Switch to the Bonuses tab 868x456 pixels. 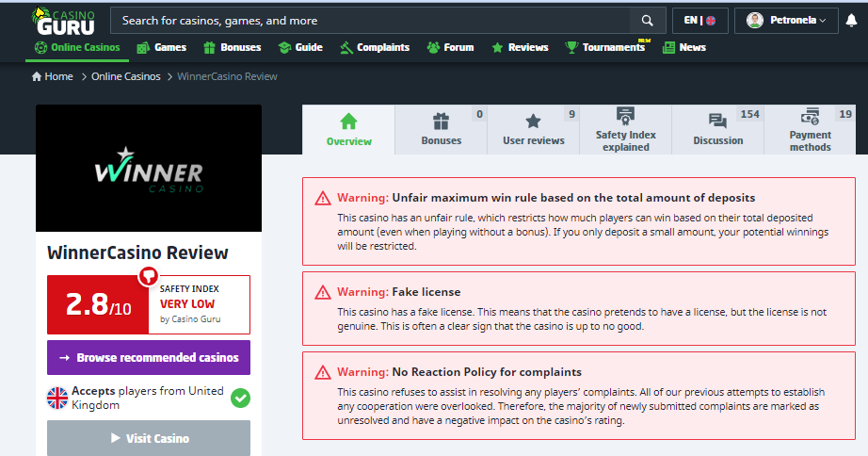coord(441,130)
